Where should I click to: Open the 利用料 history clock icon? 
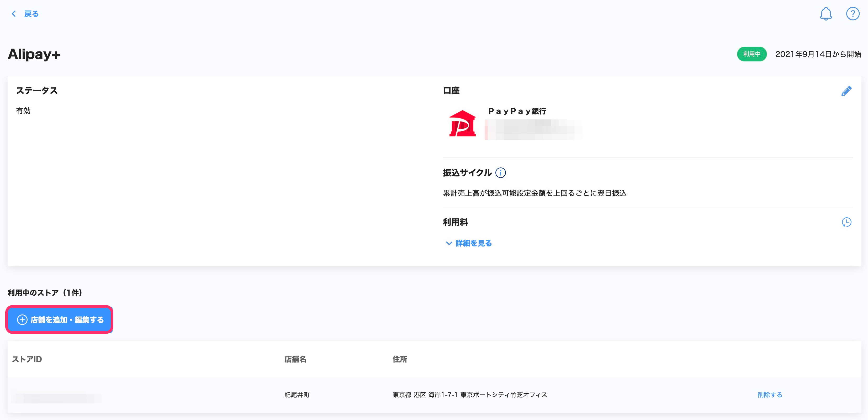(x=846, y=222)
